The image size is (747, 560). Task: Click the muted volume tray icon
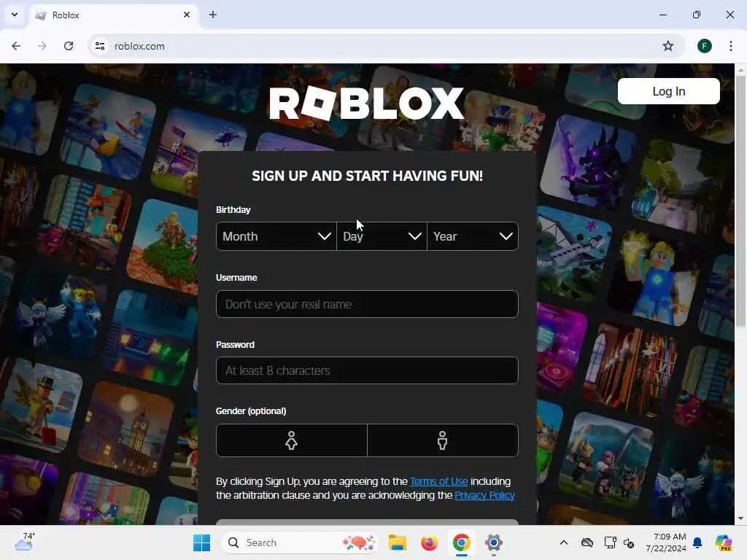629,542
